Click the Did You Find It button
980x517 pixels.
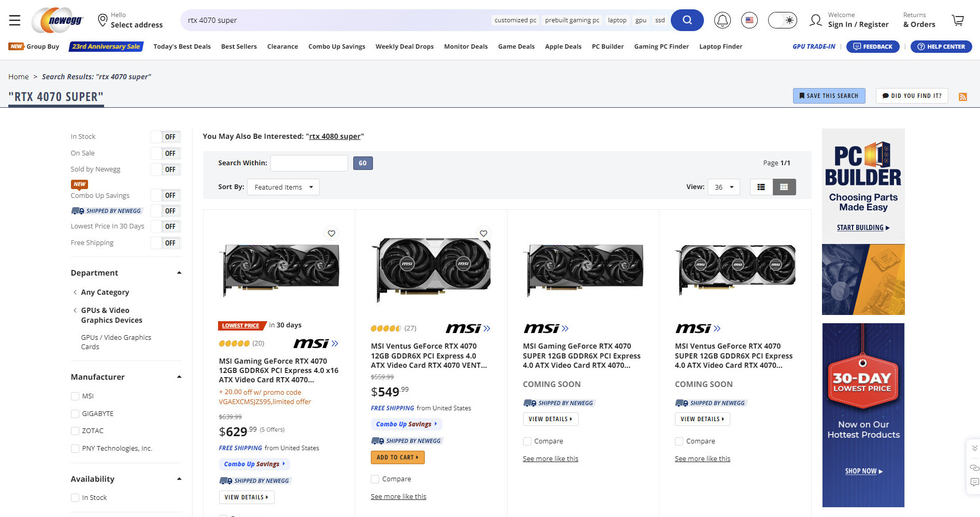tap(912, 96)
